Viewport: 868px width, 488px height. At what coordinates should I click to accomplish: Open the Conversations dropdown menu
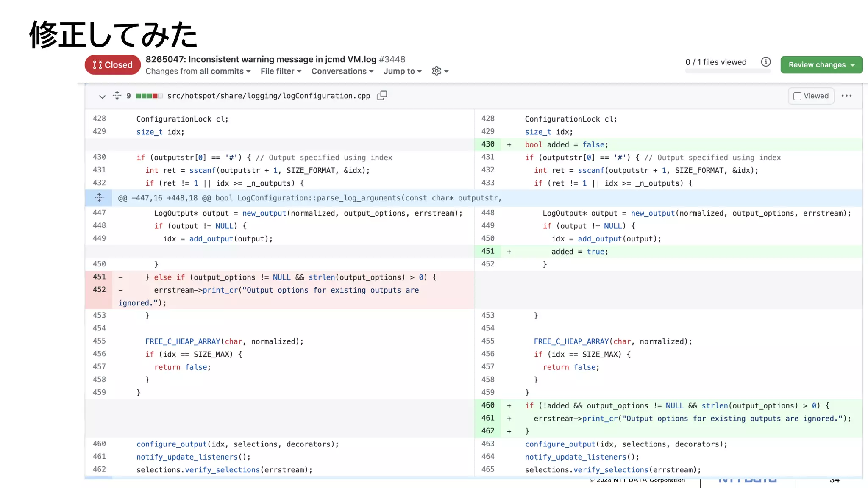click(x=342, y=71)
